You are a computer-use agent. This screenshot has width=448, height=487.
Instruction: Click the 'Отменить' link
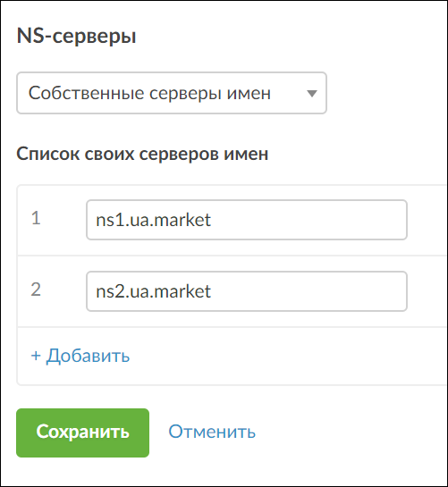pos(212,432)
